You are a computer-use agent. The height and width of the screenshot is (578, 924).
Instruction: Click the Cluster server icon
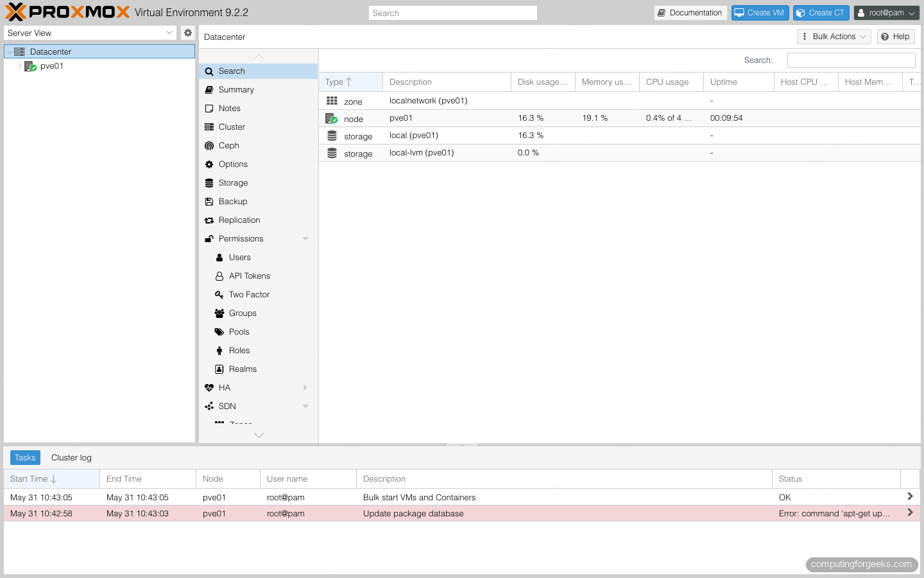click(209, 127)
